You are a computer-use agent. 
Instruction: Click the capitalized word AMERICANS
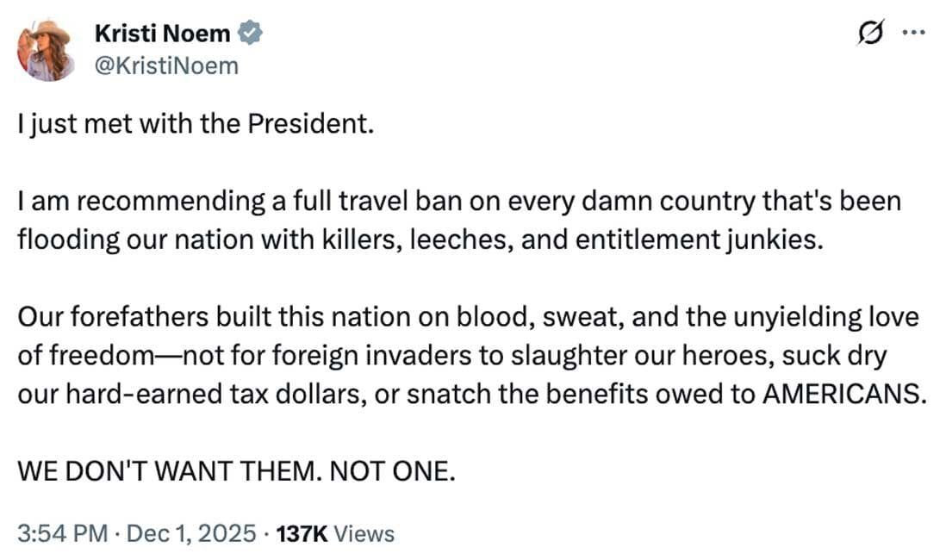click(x=844, y=394)
